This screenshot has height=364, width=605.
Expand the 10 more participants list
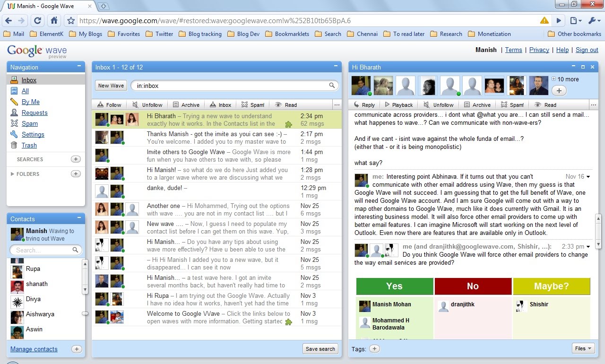(565, 79)
